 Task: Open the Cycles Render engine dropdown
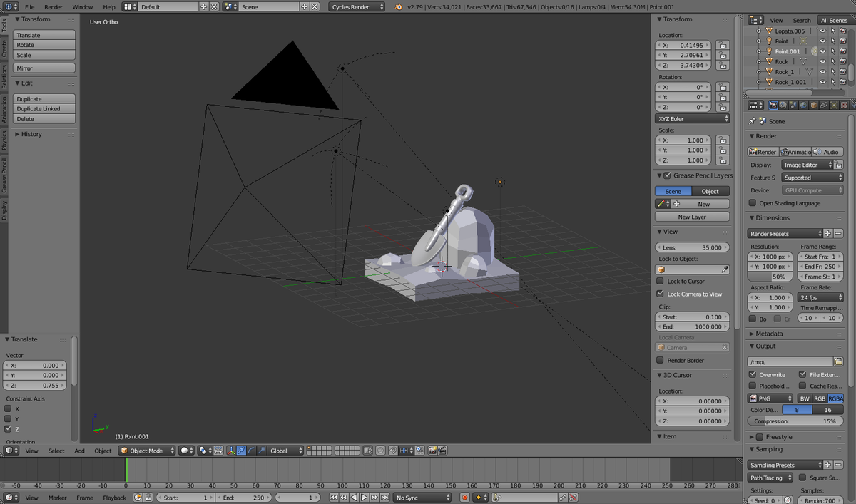(x=357, y=6)
